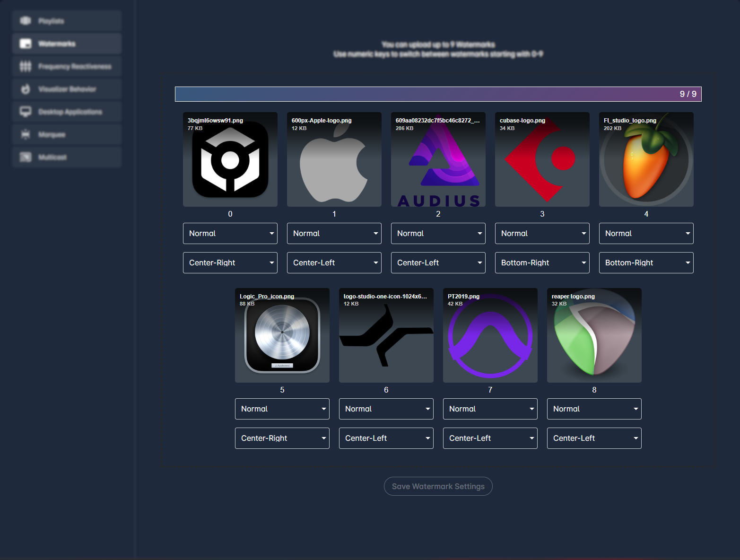The image size is (740, 560).
Task: Click the Playlists icon in the sidebar
Action: tap(26, 21)
